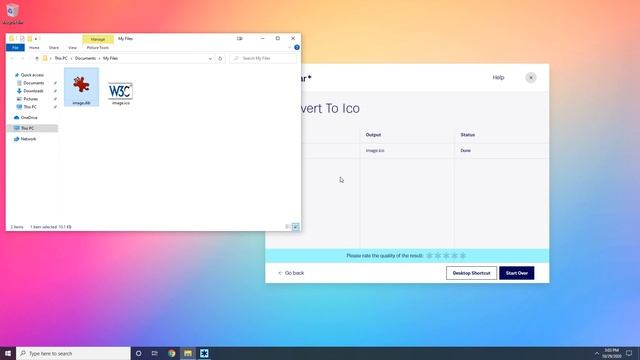Screen dimensions: 640x360
Task: Open File Explorer help question-mark icon
Action: click(x=297, y=47)
